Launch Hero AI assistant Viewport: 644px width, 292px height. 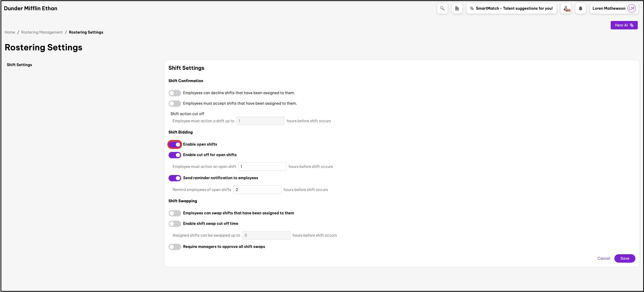pos(624,25)
